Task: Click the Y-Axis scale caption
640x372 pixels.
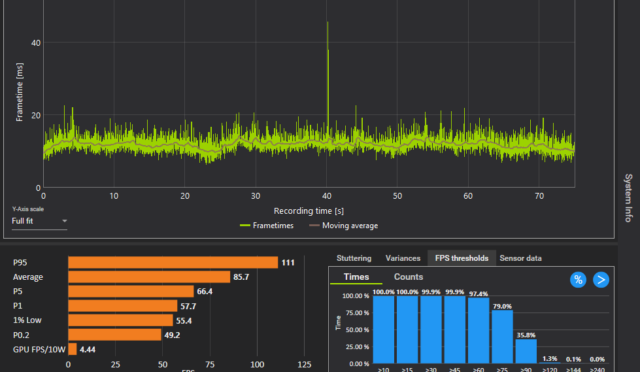Action: pyautogui.click(x=28, y=209)
